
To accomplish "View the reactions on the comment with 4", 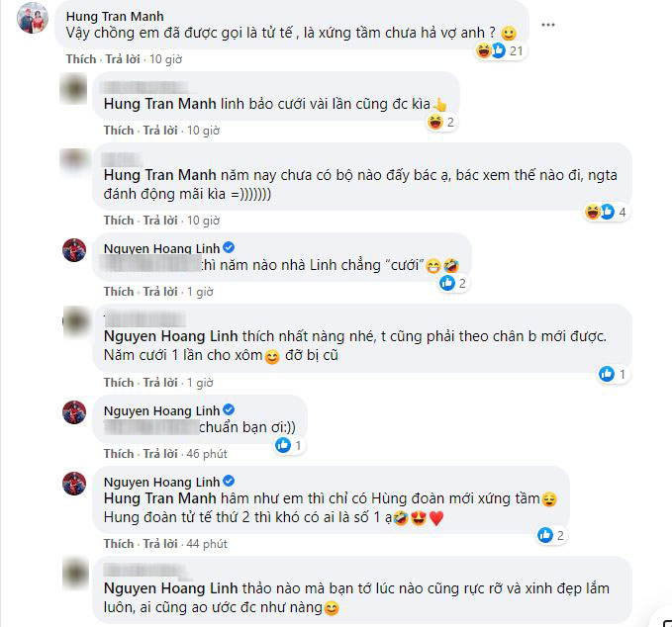I will (606, 212).
